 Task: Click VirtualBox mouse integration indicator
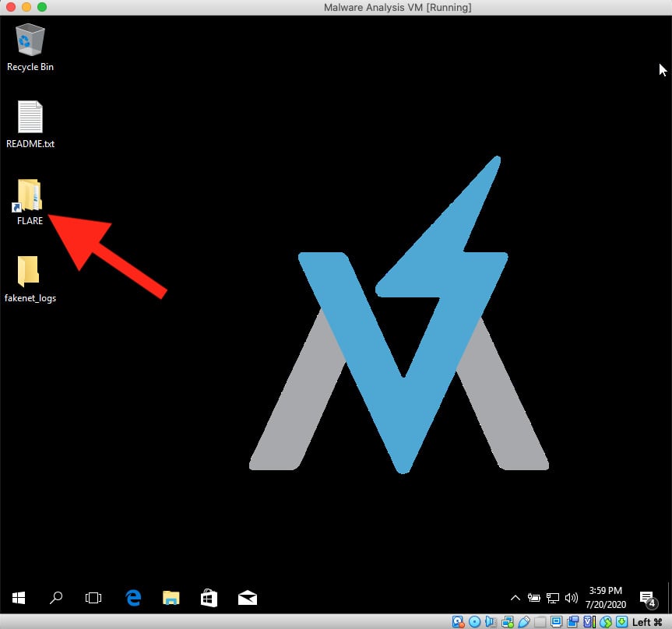606,622
